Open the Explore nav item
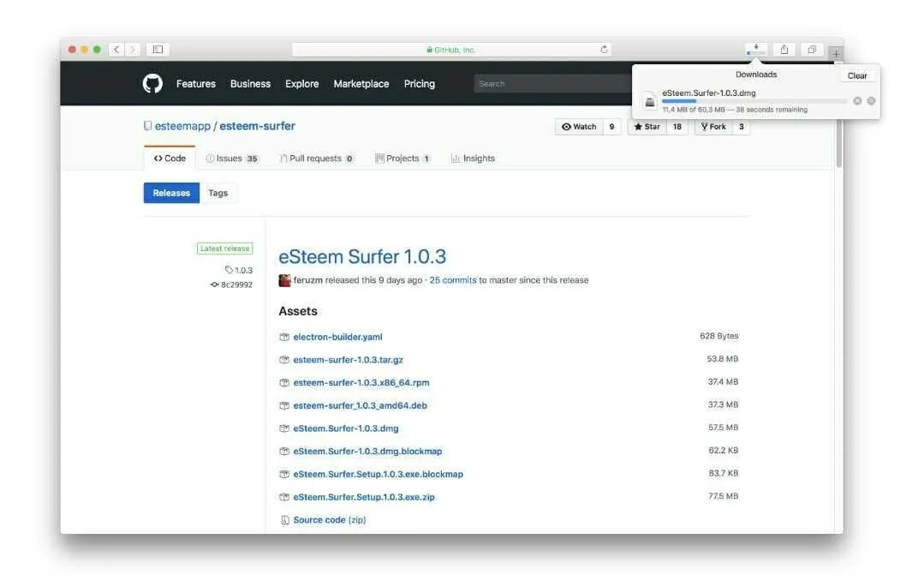Screen dimensions: 924x581 301,84
